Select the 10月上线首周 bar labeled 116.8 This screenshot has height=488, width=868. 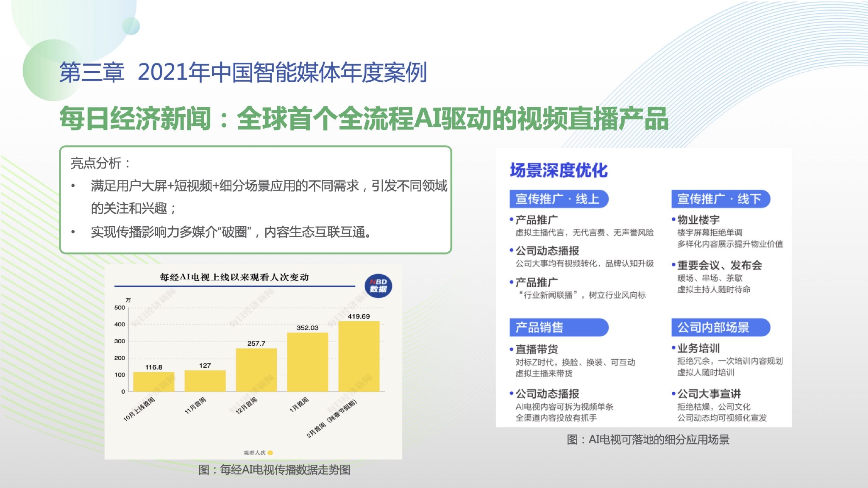pyautogui.click(x=154, y=382)
